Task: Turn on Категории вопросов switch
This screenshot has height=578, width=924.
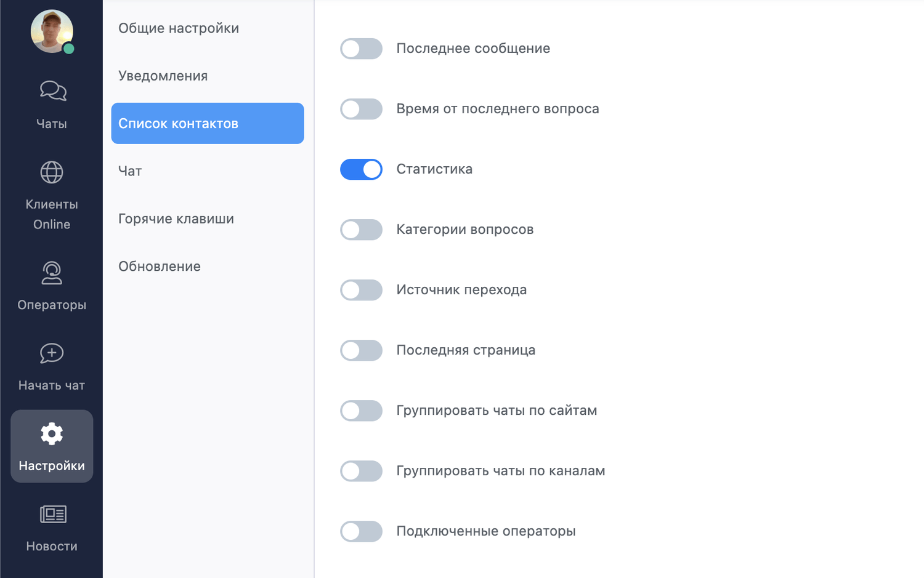Action: pyautogui.click(x=361, y=230)
